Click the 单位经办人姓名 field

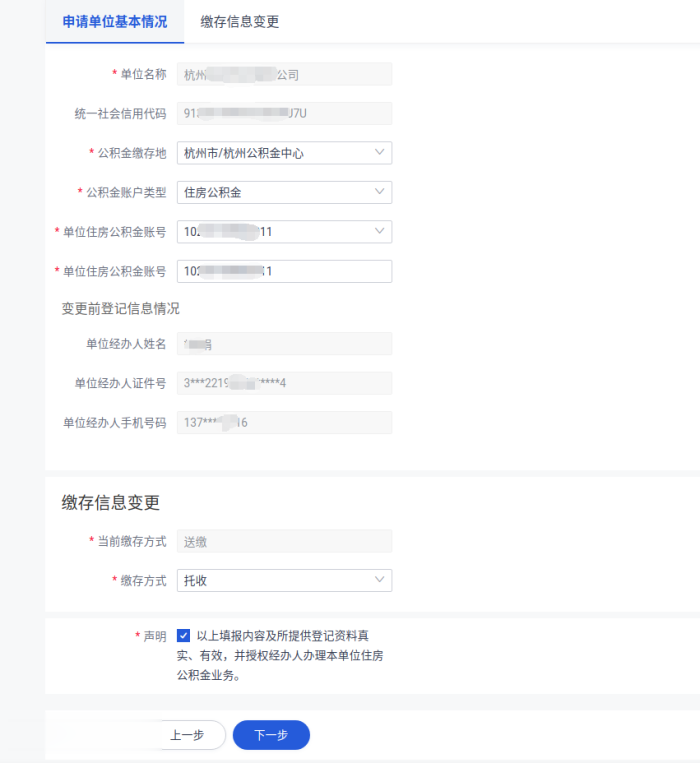284,344
